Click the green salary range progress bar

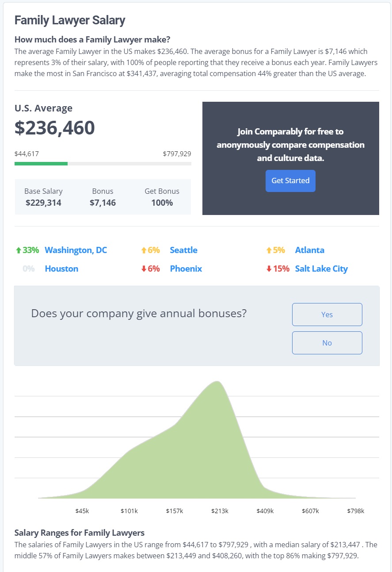[41, 163]
